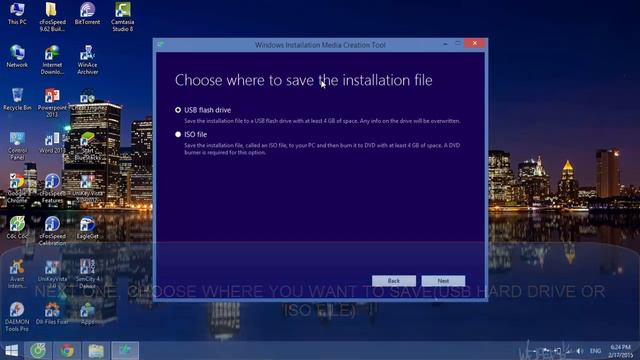Screen dimensions: 640x360
Task: Launch Powerpoint 2013 shortcut
Action: [x=52, y=102]
